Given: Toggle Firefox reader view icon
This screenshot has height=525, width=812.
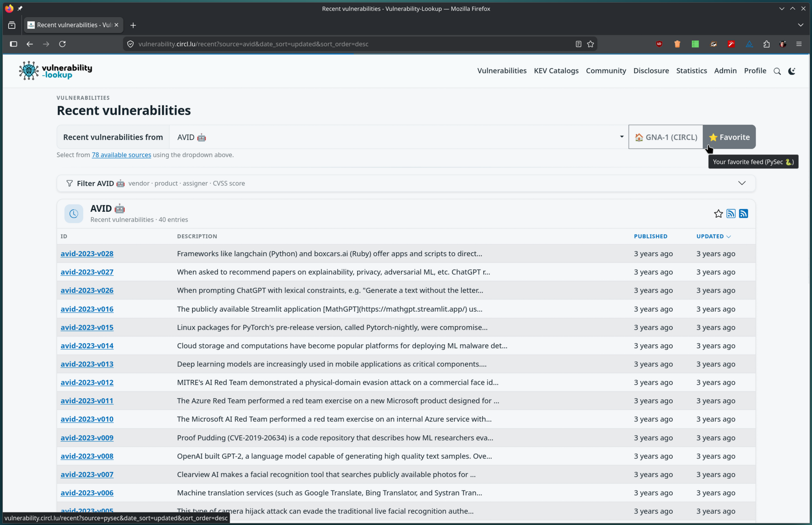Looking at the screenshot, I should pyautogui.click(x=578, y=44).
